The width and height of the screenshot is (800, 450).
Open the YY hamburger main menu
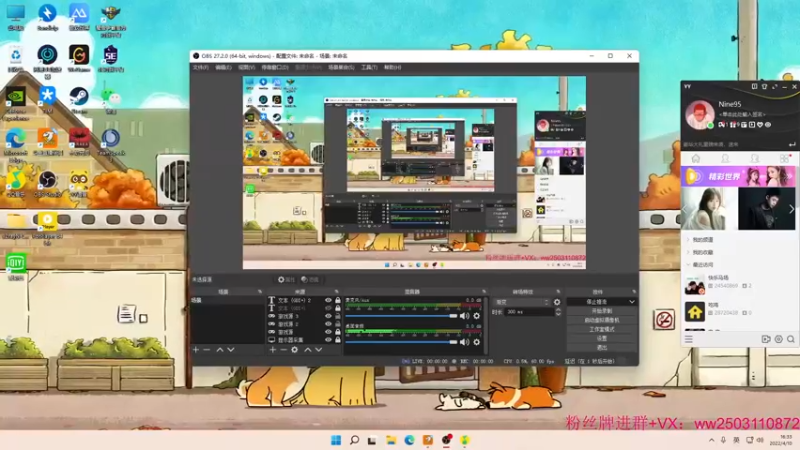coord(689,339)
